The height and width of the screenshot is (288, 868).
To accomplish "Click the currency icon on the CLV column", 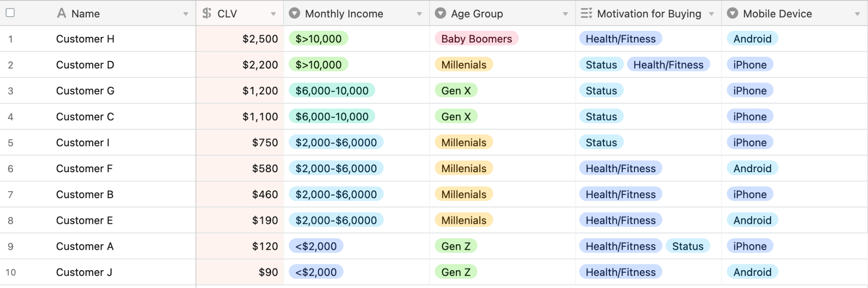I will point(207,13).
